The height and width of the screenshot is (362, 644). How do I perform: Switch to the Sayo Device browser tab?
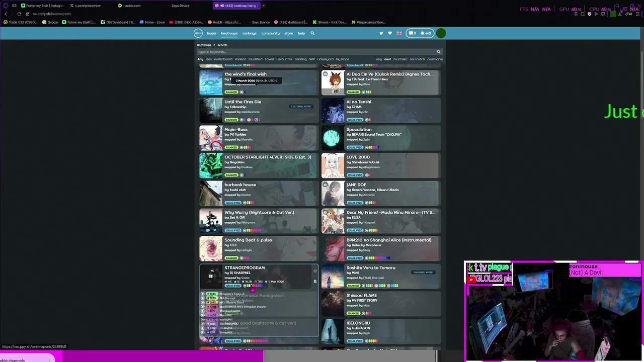(x=180, y=6)
